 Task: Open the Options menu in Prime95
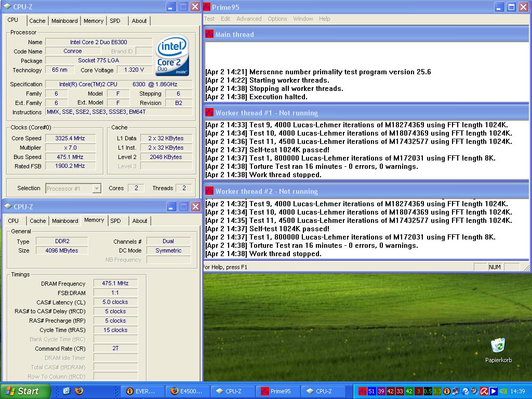click(277, 19)
